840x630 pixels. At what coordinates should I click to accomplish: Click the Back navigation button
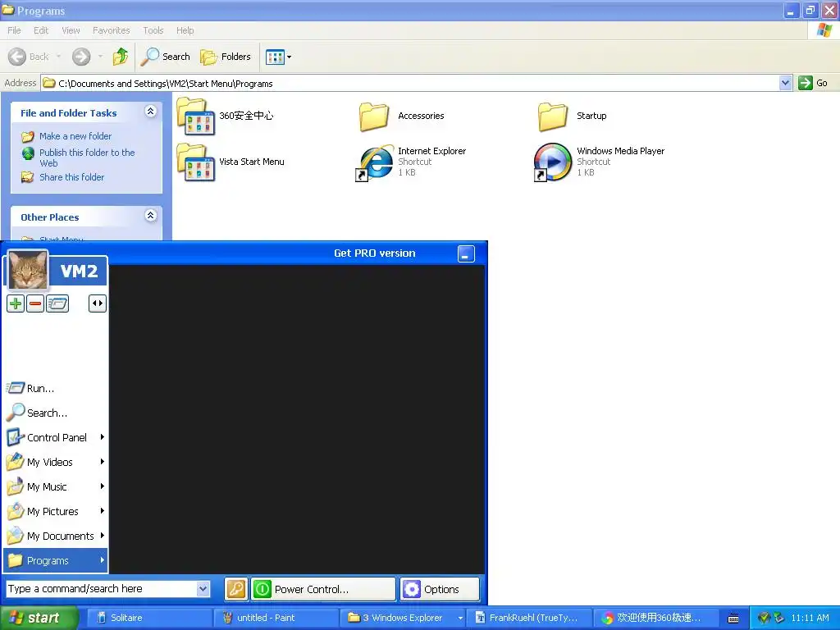click(29, 57)
